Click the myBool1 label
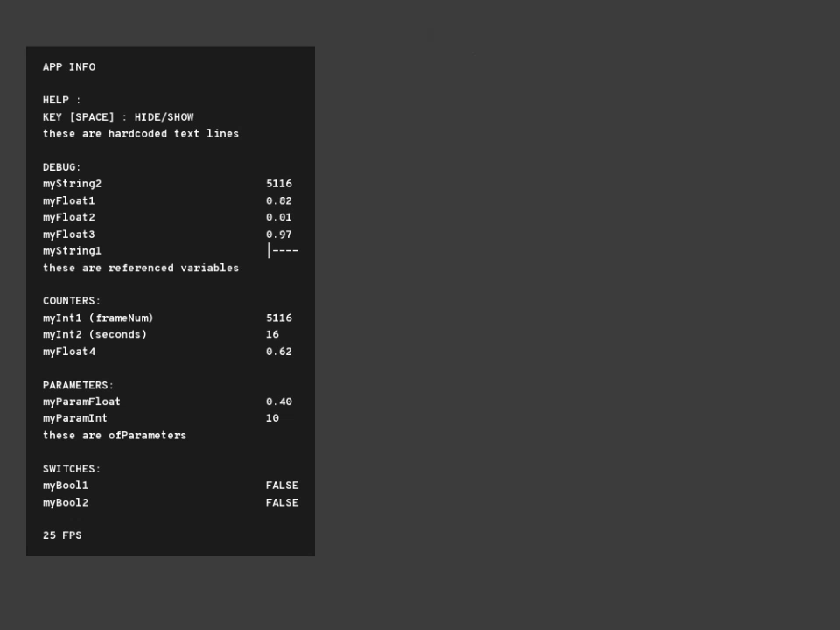The image size is (840, 630). (66, 486)
